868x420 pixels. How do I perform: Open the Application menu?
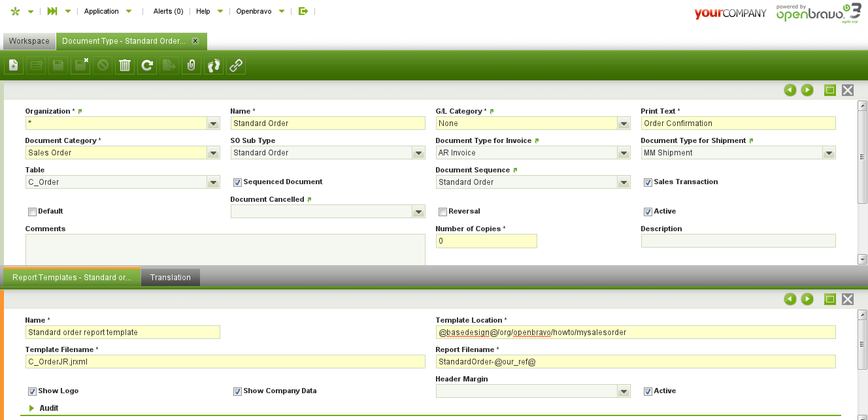tap(108, 11)
